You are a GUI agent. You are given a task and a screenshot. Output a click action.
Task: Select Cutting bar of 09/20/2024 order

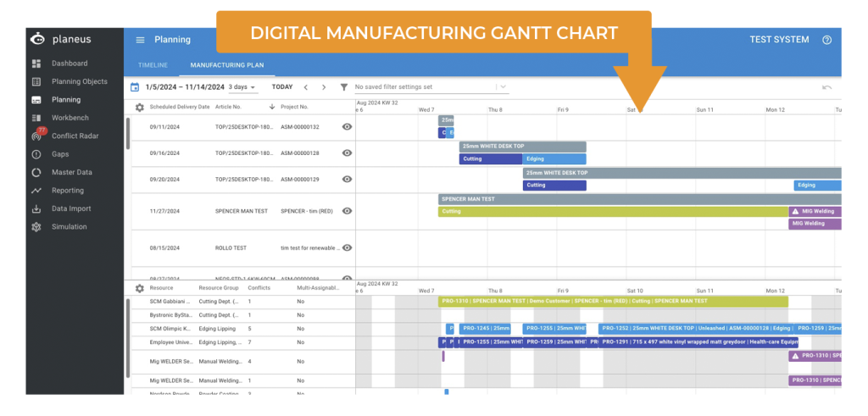tap(554, 186)
